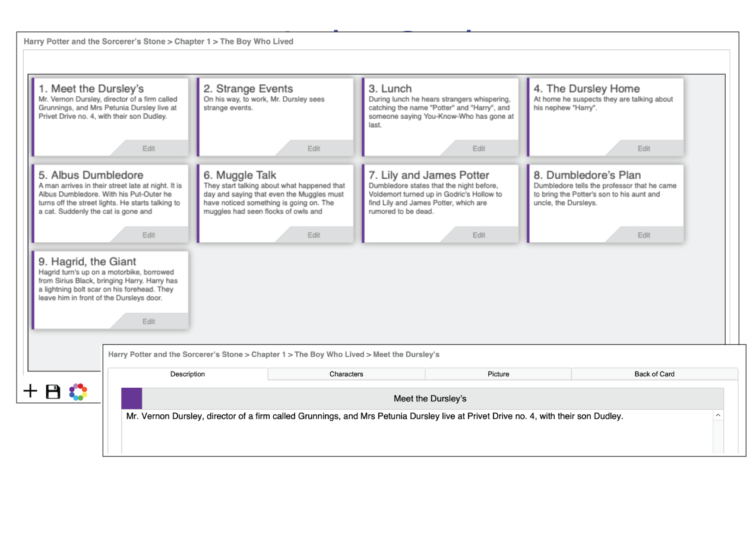Screen dimensions: 756x548
Task: Edit the "Strange Events" card
Action: point(314,148)
